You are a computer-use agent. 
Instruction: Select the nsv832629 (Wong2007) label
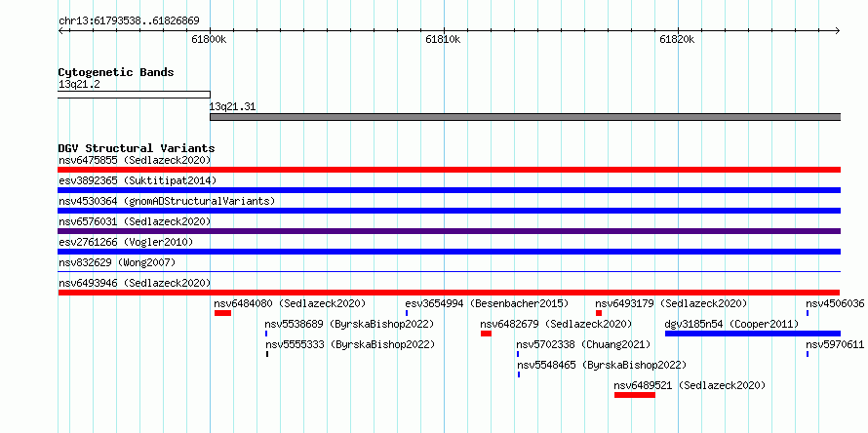pyautogui.click(x=117, y=262)
